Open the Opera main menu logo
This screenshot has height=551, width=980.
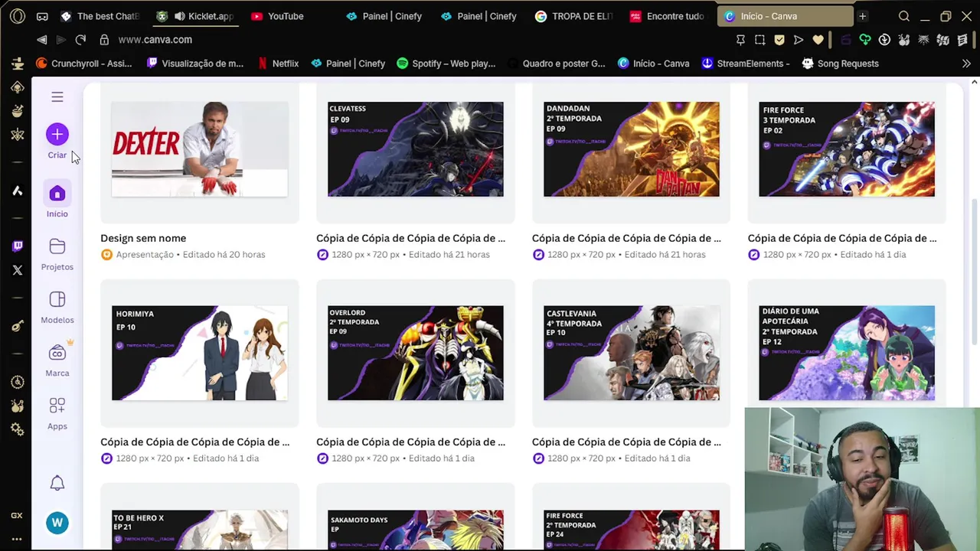pos(17,16)
